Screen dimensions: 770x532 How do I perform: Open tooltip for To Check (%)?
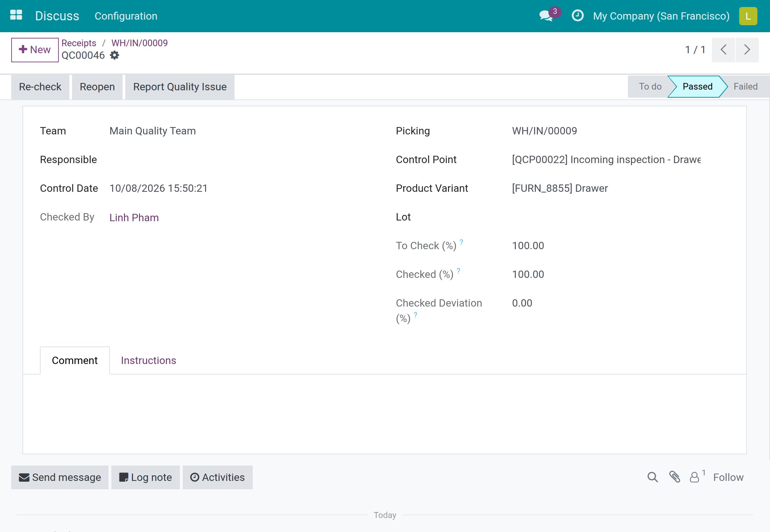(461, 242)
